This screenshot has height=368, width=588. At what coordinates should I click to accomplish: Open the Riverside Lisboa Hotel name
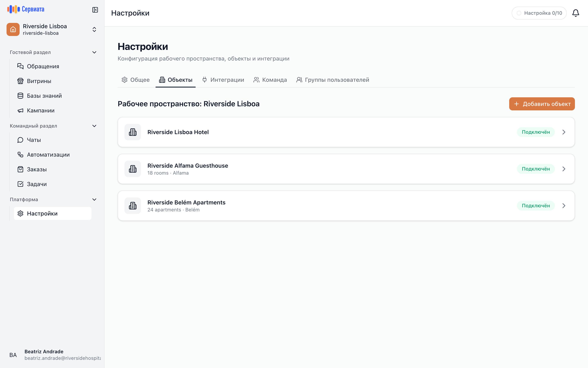(178, 132)
